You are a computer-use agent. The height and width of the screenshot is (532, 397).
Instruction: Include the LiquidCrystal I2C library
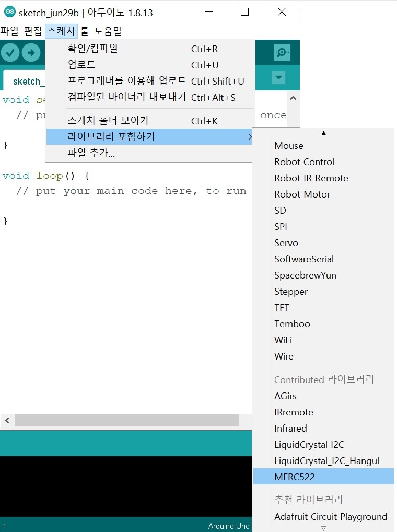(x=323, y=445)
